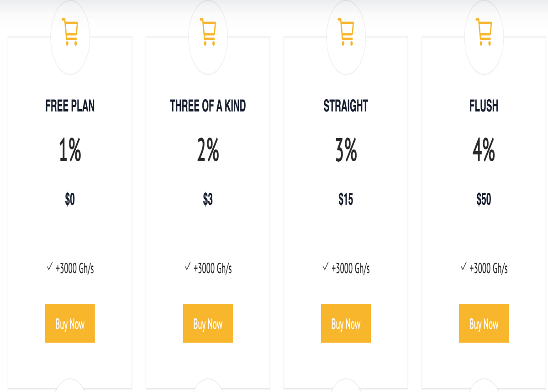
Task: Click the cart icon above Free Plan
Action: [70, 32]
